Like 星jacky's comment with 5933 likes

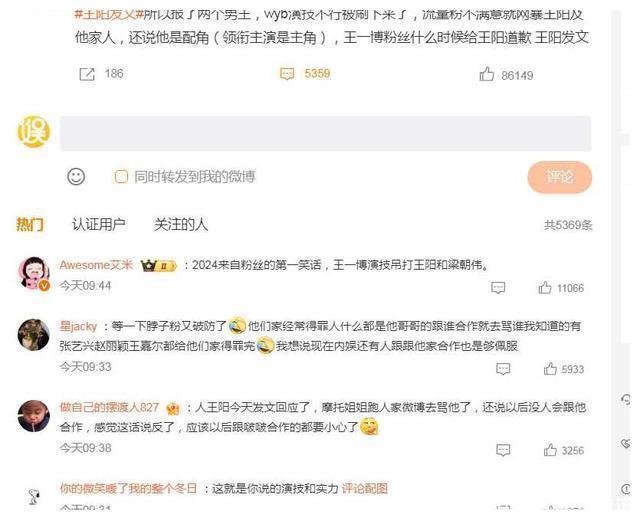point(550,369)
